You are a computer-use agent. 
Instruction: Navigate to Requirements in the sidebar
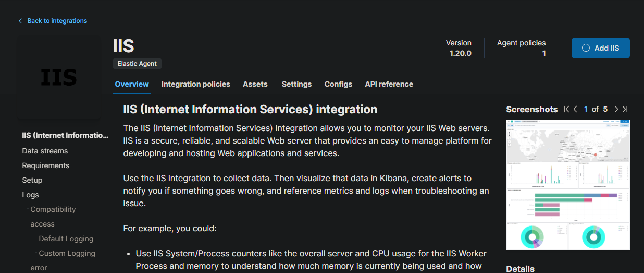[x=45, y=165]
